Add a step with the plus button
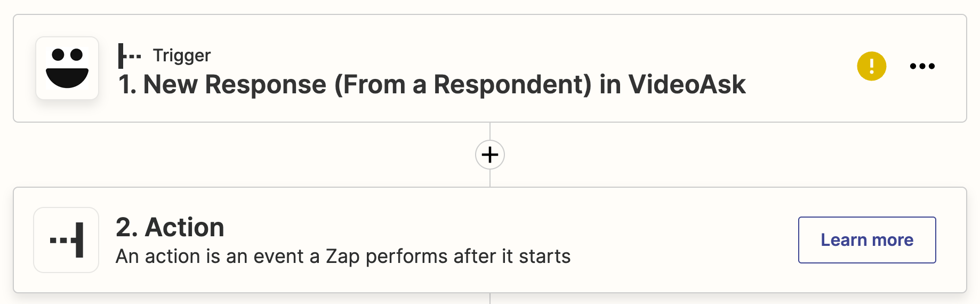The width and height of the screenshot is (980, 304). click(489, 155)
